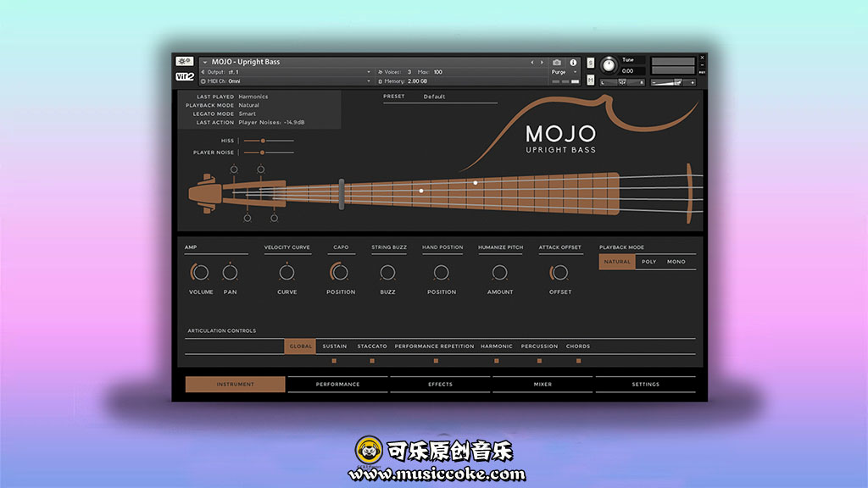Switch to Performance Repetition tab
Image resolution: width=868 pixels, height=488 pixels.
coord(434,347)
